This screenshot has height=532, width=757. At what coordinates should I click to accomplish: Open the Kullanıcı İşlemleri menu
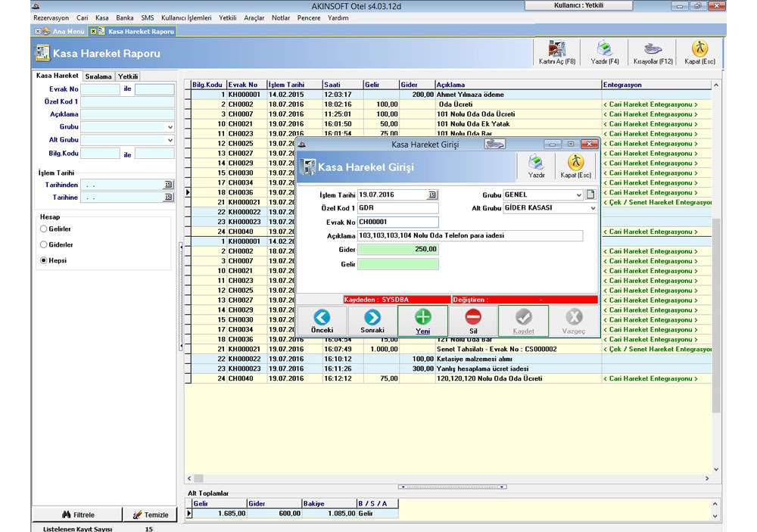[186, 18]
